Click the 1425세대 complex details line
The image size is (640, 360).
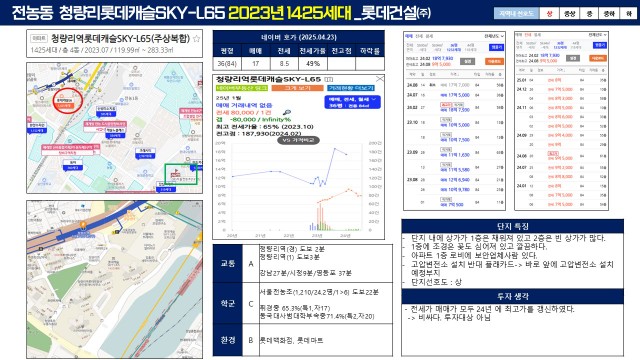coord(102,50)
